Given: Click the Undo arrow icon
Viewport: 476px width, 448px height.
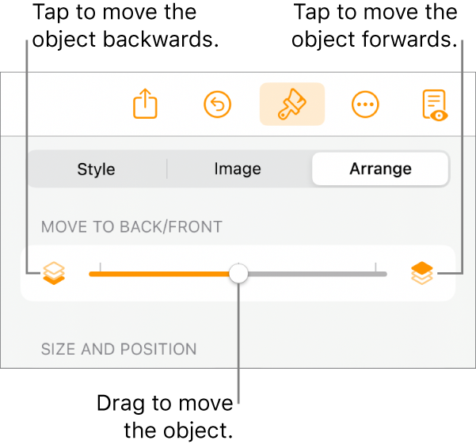Looking at the screenshot, I should (x=217, y=104).
